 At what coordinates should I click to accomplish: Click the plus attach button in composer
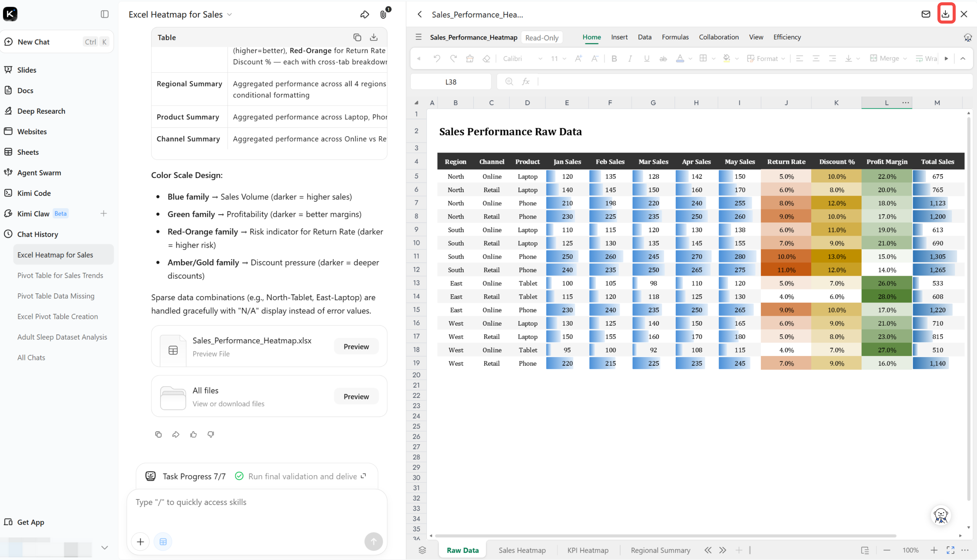(140, 541)
